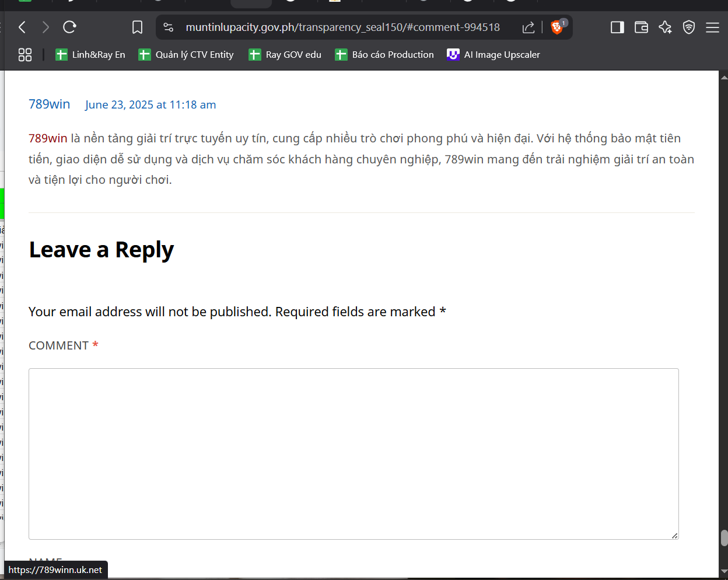
Task: Open 789win commenter name link
Action: click(x=50, y=104)
